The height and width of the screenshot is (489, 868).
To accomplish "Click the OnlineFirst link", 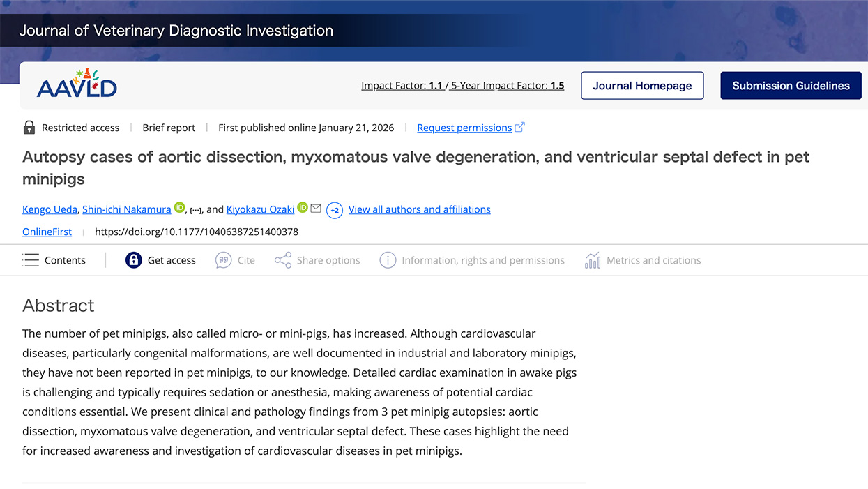I will point(47,232).
